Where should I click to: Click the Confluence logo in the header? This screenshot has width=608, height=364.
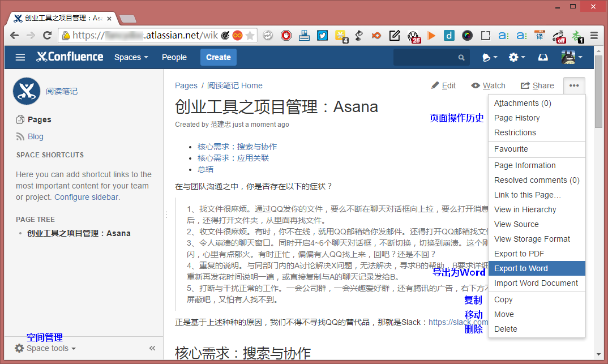[70, 57]
